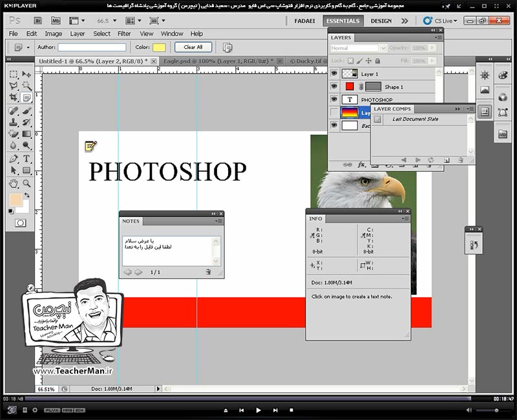Open blend mode Normal dropdown
517x420 pixels.
[383, 48]
